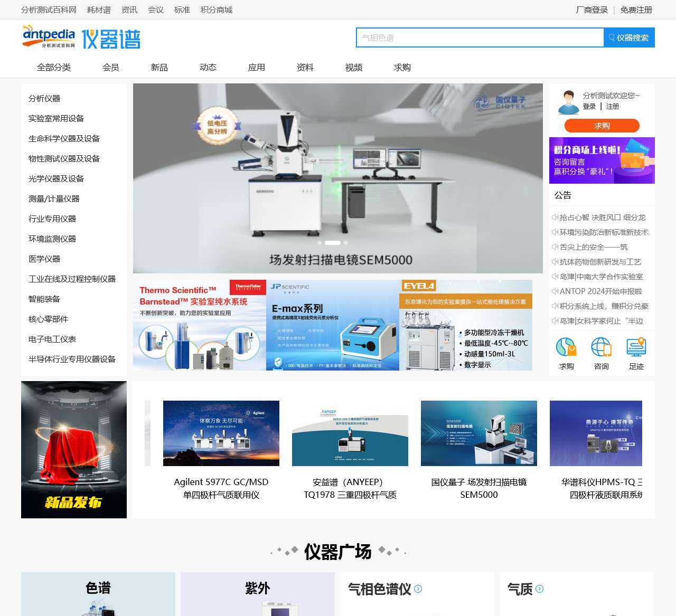Select 工业在线及过程控制仪器 category
676x616 pixels.
point(72,279)
